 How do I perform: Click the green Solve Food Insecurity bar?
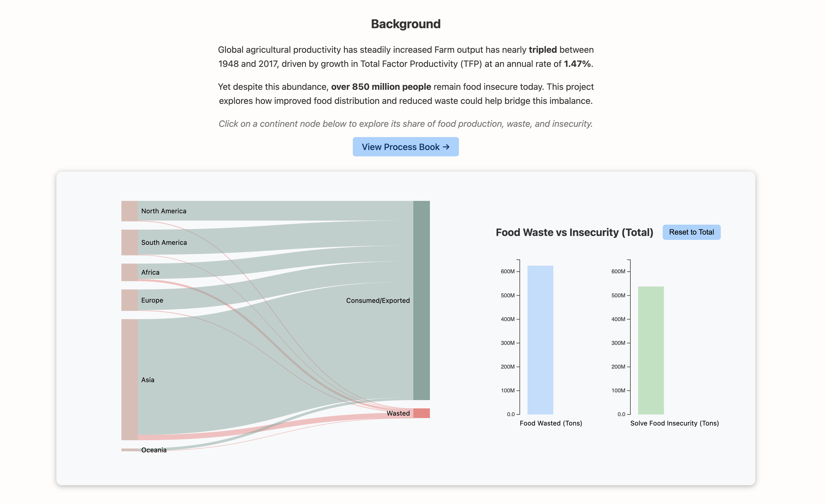coord(651,350)
